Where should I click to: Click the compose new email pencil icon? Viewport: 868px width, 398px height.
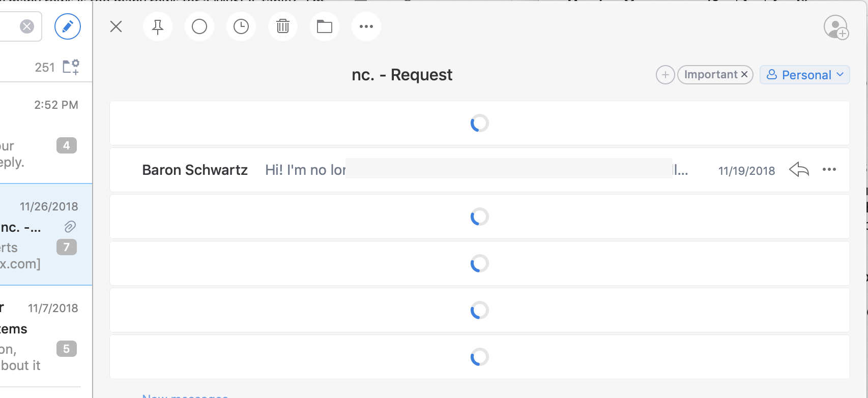point(68,26)
